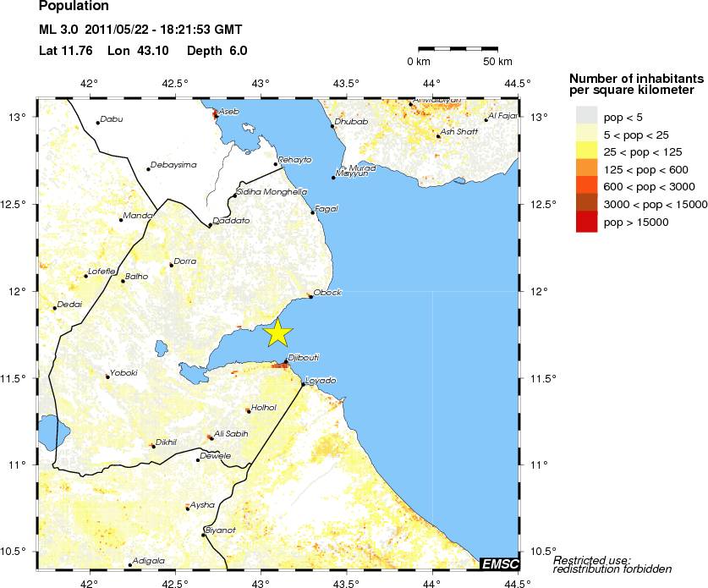
Task: Select the Yoboki town marker
Action: [x=107, y=376]
